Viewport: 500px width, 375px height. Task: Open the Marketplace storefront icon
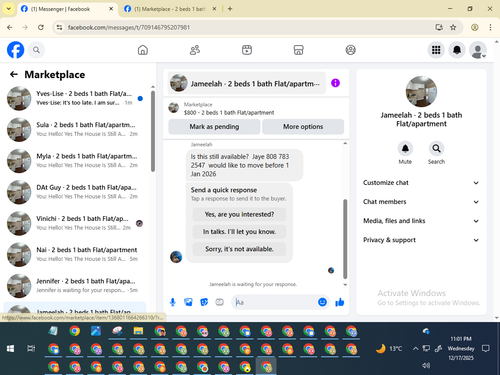[x=299, y=50]
